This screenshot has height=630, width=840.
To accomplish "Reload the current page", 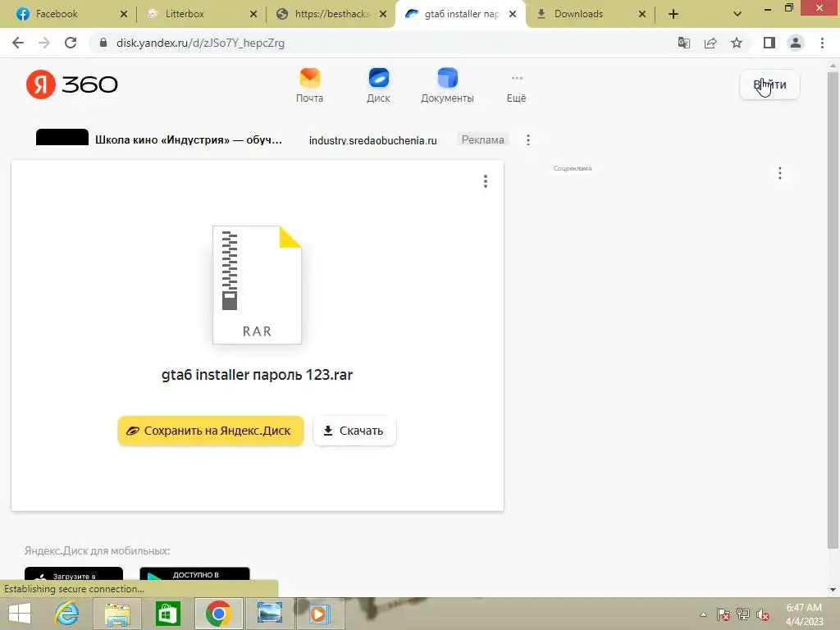I will click(x=71, y=43).
